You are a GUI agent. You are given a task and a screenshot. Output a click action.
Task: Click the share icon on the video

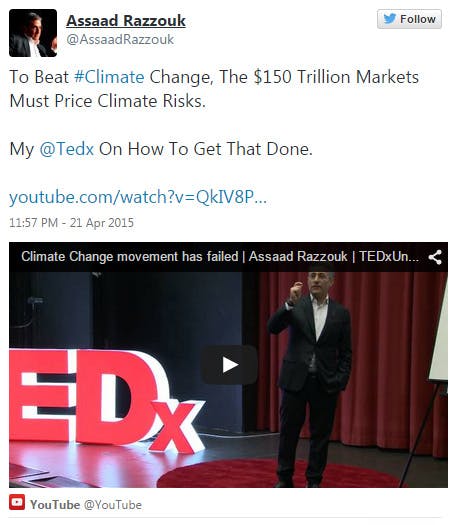pos(435,257)
